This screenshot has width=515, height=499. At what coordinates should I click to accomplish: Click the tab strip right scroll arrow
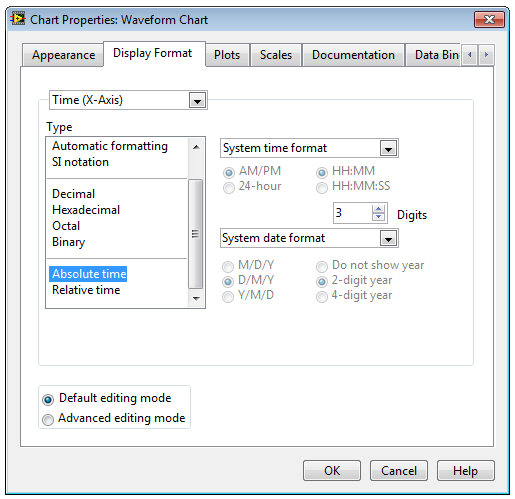point(486,54)
